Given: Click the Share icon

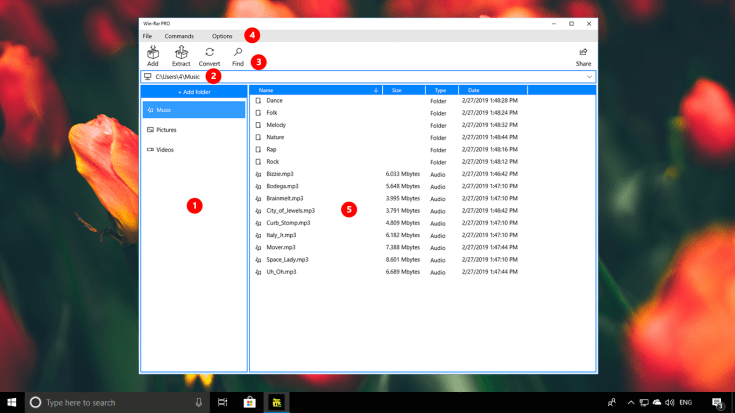Looking at the screenshot, I should [583, 53].
